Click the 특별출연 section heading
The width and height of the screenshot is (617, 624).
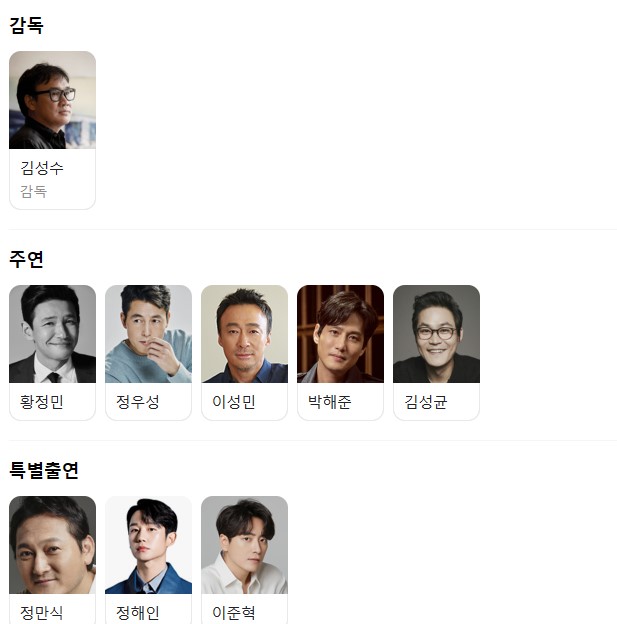pyautogui.click(x=44, y=470)
